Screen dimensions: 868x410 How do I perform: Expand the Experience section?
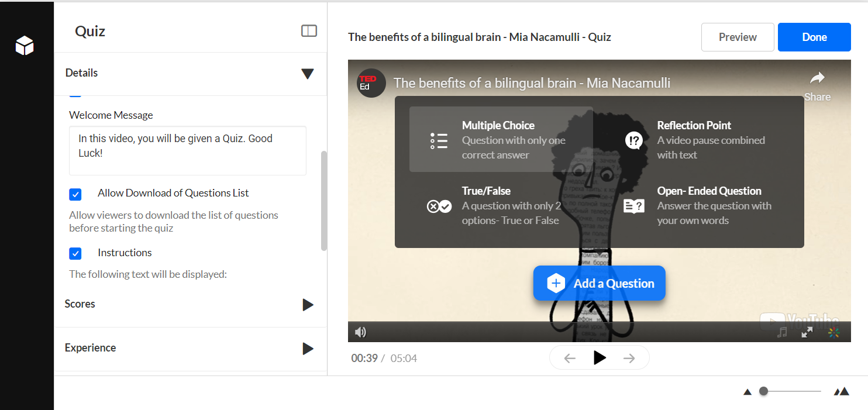[x=308, y=349]
